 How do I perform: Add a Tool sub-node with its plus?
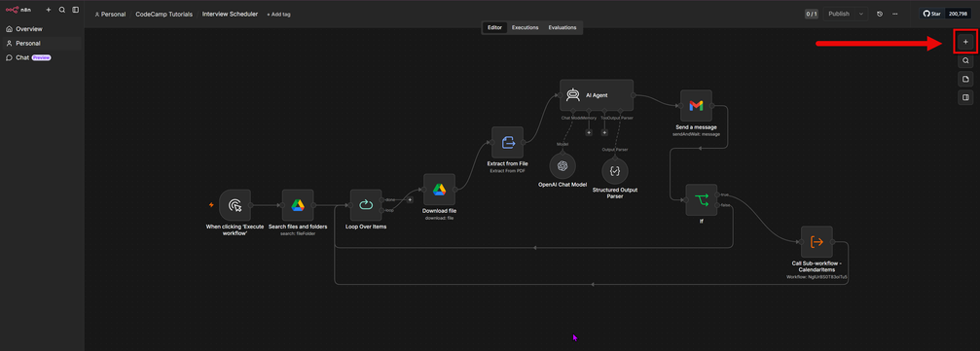pyautogui.click(x=604, y=132)
